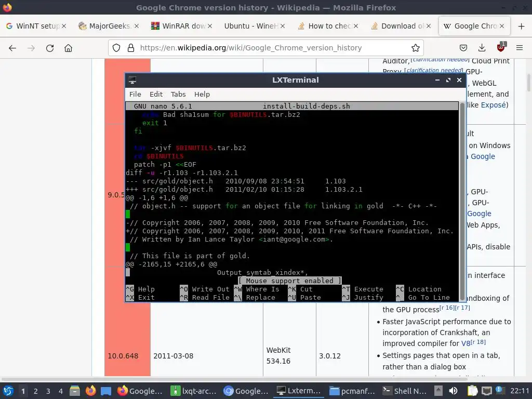Open LXTerminal Edit menu

156,95
